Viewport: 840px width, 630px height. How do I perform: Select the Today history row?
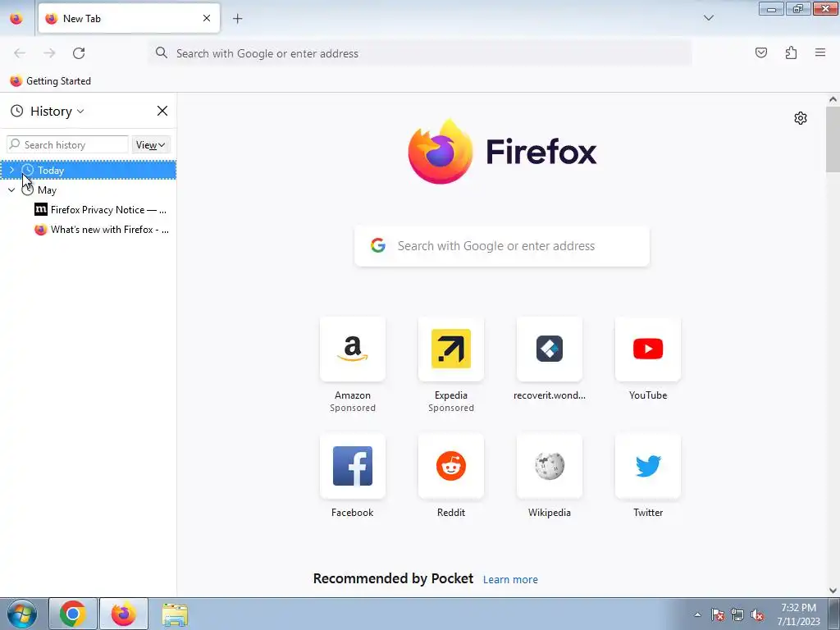pos(89,170)
